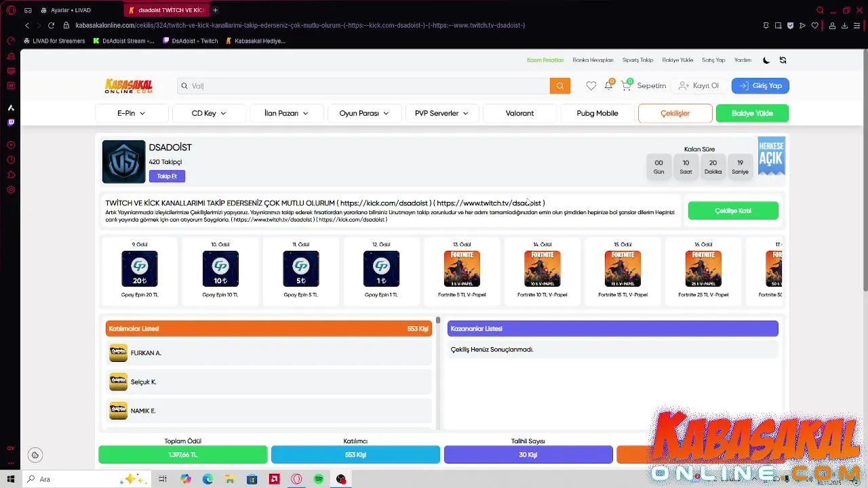Open the notifications bell icon
This screenshot has height=488, width=868.
[x=608, y=86]
